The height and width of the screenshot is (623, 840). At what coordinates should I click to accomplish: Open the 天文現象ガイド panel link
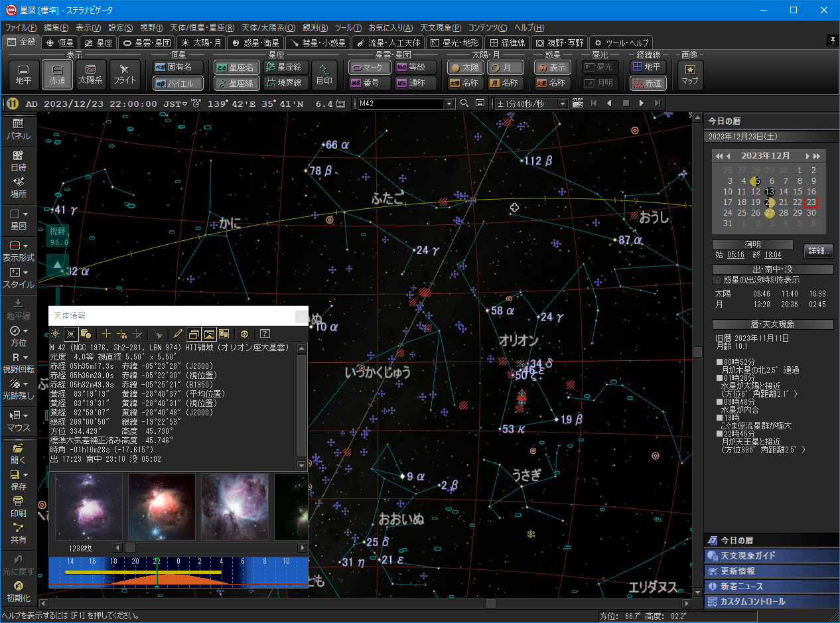pyautogui.click(x=747, y=556)
